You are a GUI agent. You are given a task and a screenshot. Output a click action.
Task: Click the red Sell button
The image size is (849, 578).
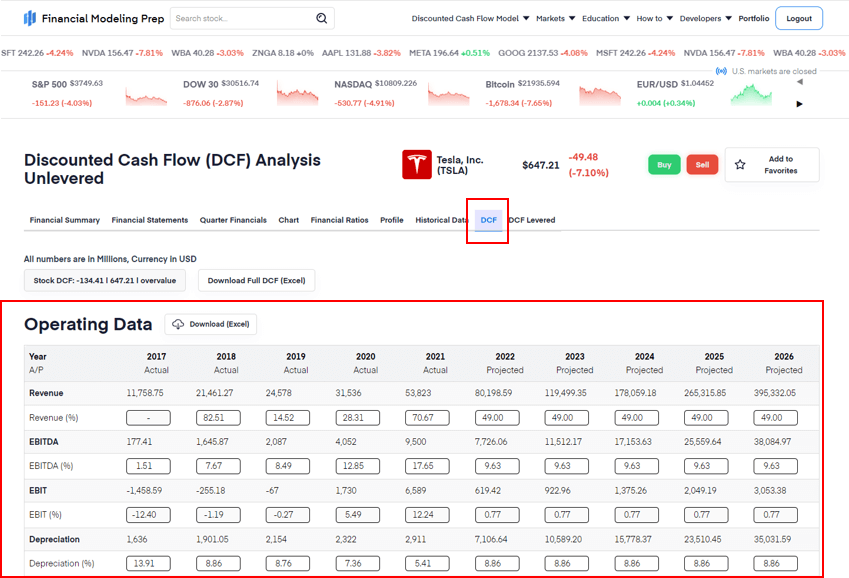pos(702,165)
